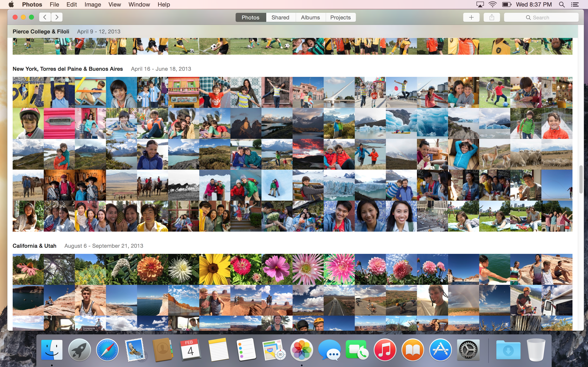Click the vertical scrollbar thumb
This screenshot has width=588, height=367.
pos(581,180)
